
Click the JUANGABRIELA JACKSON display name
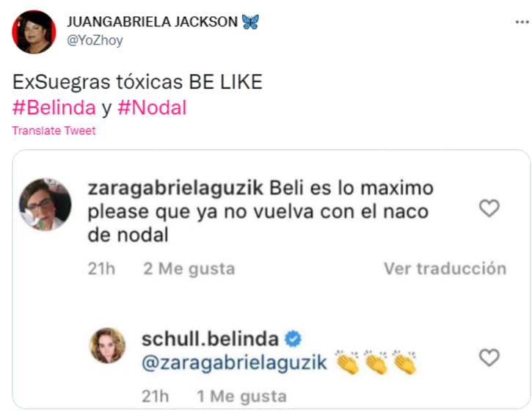[153, 22]
